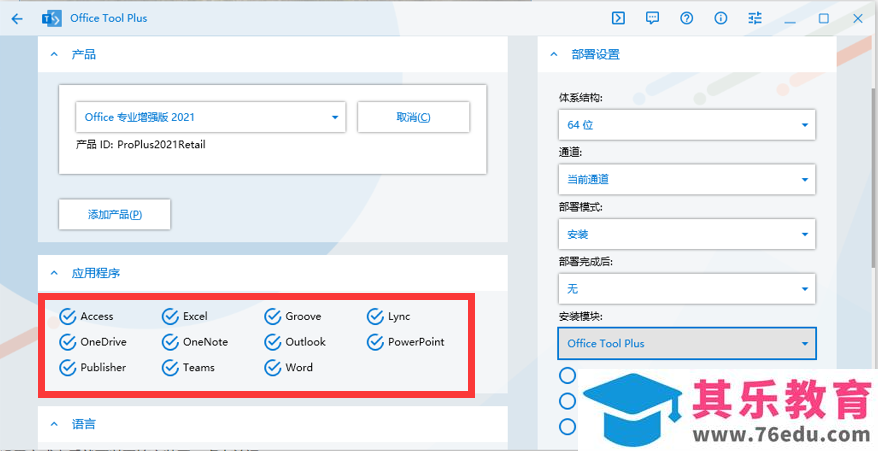Open the 通道 dropdown showing 当前通道
Screen dimensions: 878x451
tap(687, 179)
